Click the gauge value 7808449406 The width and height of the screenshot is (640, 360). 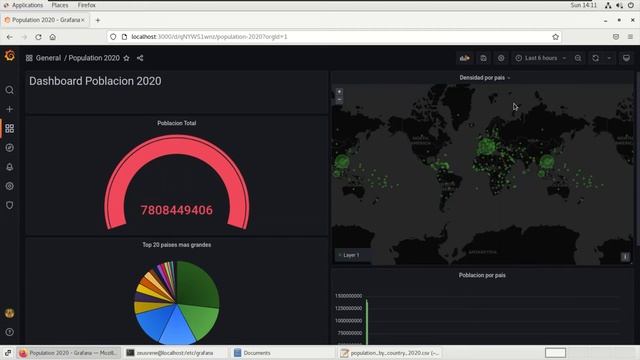point(177,210)
